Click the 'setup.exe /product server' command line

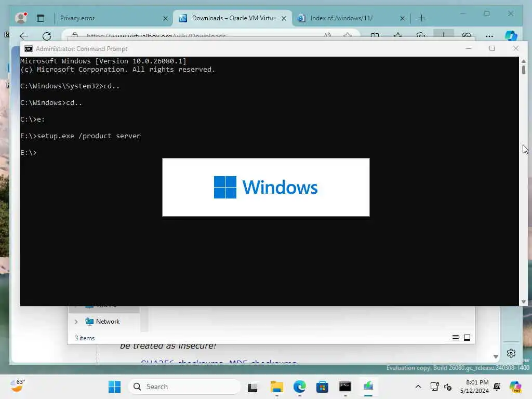81,136
